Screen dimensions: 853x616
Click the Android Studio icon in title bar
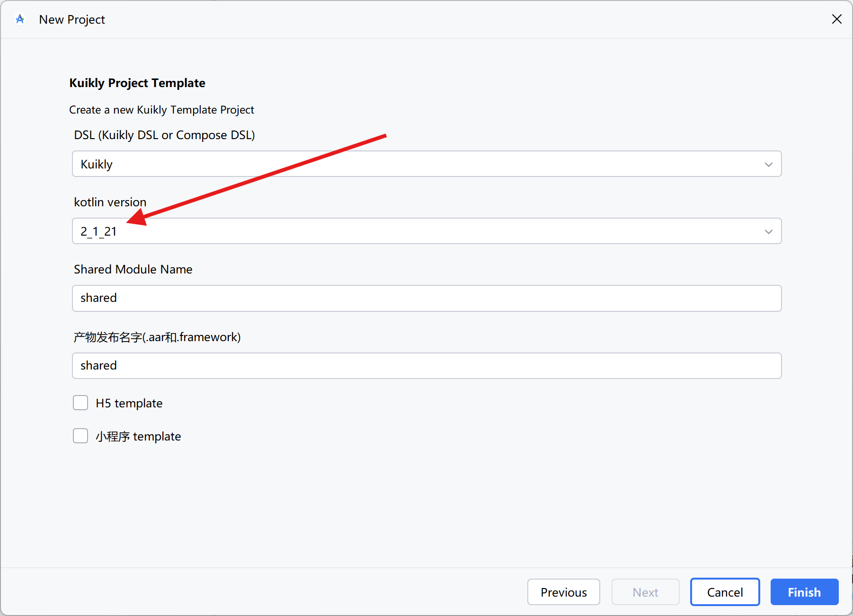coord(20,19)
